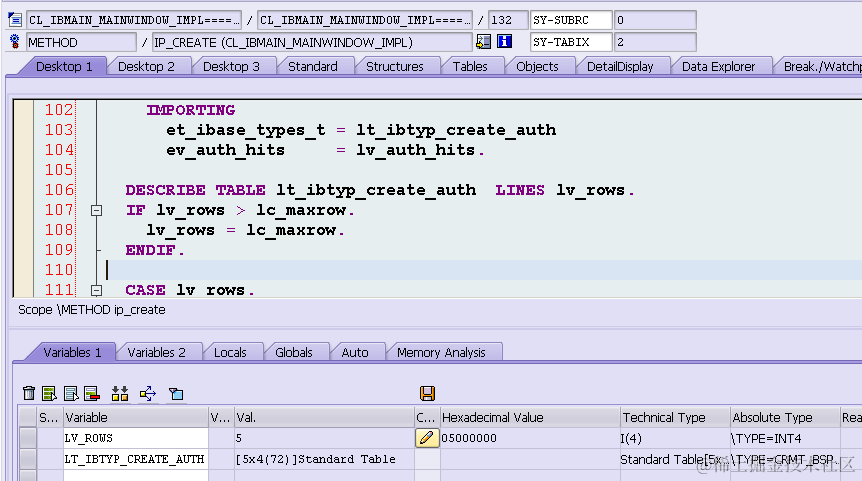Switch to the Desktop 1 tab

(x=64, y=67)
